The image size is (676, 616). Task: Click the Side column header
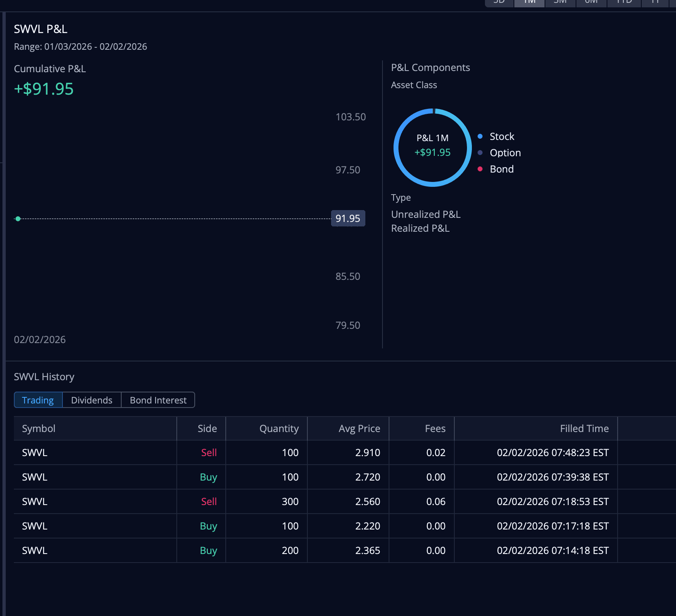[x=207, y=428]
